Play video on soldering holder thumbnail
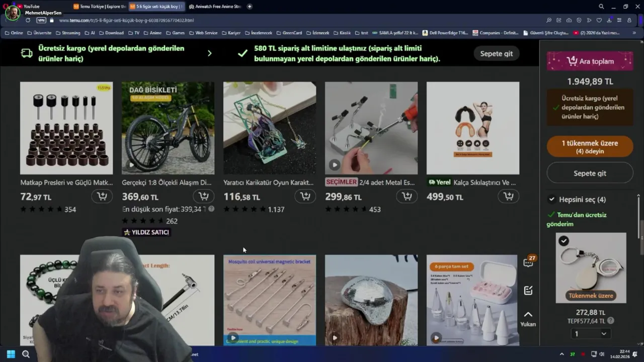644x362 pixels. pos(335,164)
